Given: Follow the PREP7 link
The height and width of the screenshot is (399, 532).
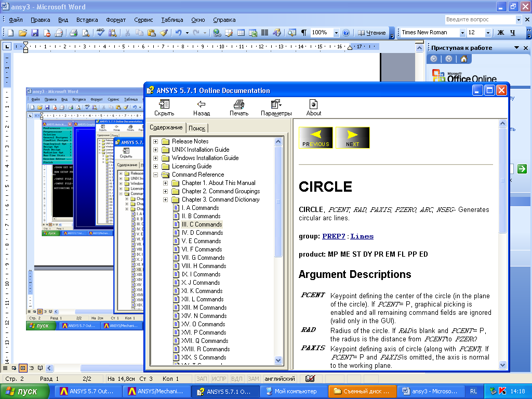Looking at the screenshot, I should (x=334, y=236).
